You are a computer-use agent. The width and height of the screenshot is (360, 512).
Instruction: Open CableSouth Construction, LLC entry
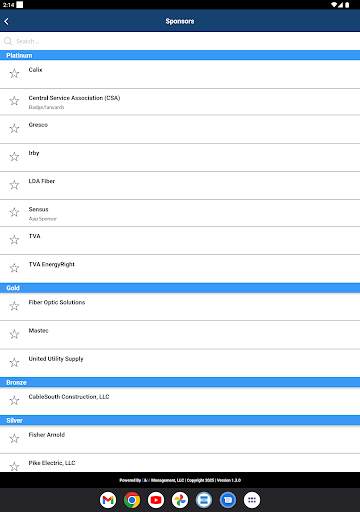tap(180, 401)
